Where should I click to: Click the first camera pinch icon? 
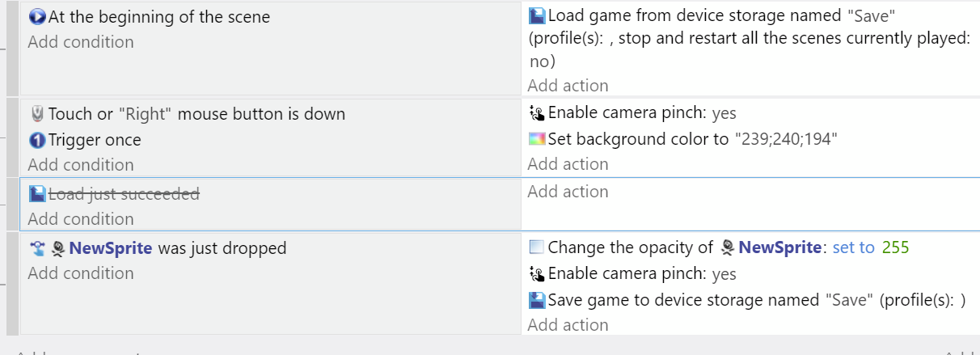(x=537, y=113)
